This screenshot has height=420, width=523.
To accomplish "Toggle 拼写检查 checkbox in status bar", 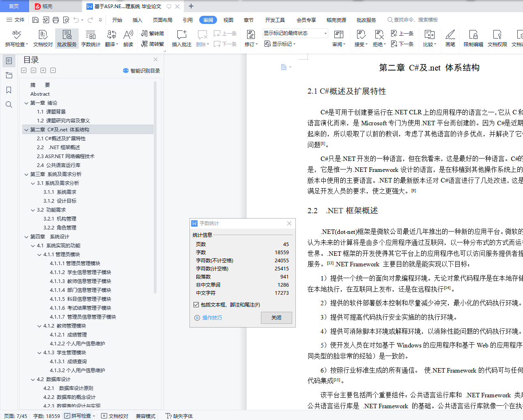I will (67, 416).
